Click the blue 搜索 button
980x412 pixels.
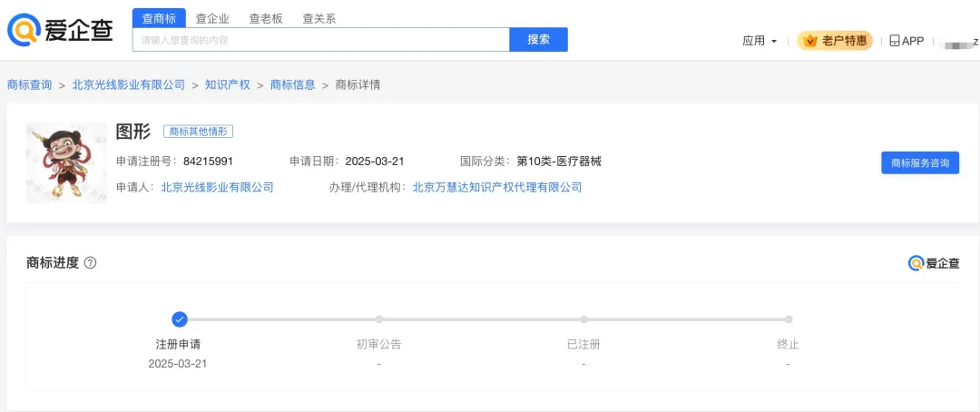pyautogui.click(x=539, y=39)
